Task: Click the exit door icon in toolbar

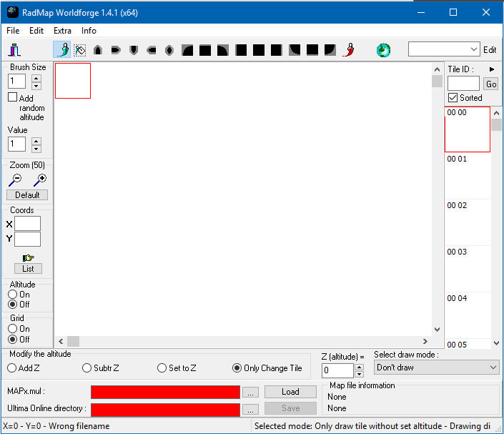Action: (14, 50)
